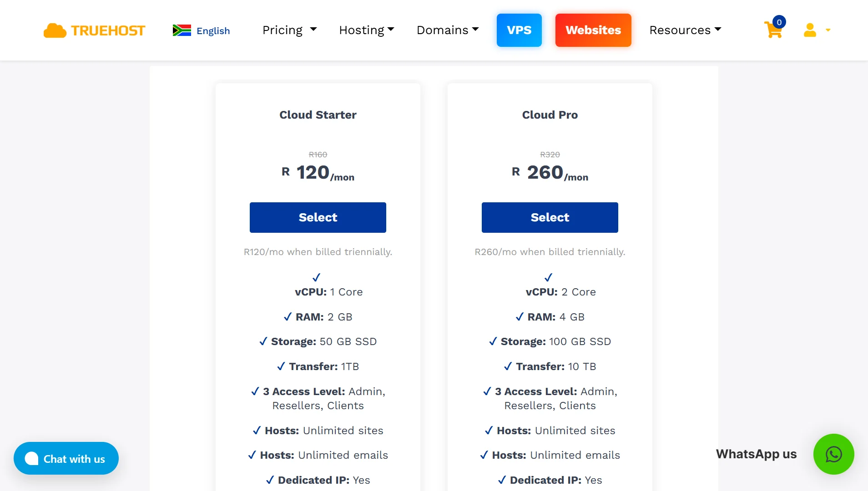Click the checkmark beside Cloud Pro RAM
This screenshot has height=491, width=868.
pyautogui.click(x=520, y=317)
